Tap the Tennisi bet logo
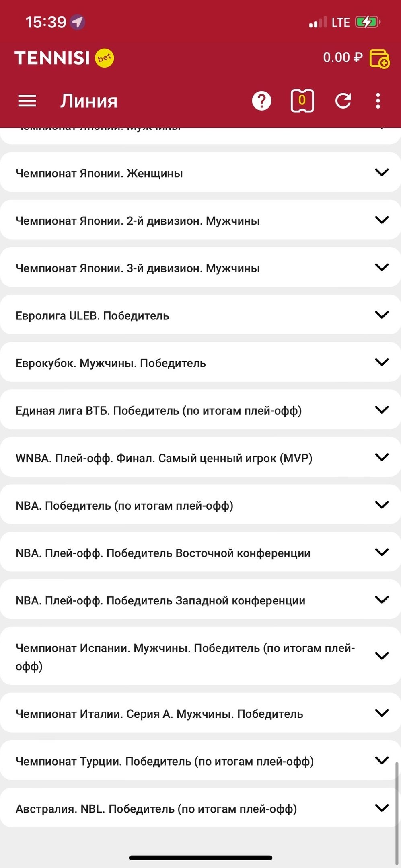Viewport: 401px width, 868px height. 64,58
